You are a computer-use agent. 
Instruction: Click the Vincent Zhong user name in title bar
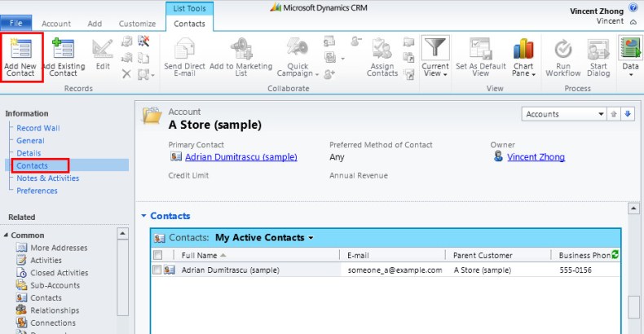point(597,11)
